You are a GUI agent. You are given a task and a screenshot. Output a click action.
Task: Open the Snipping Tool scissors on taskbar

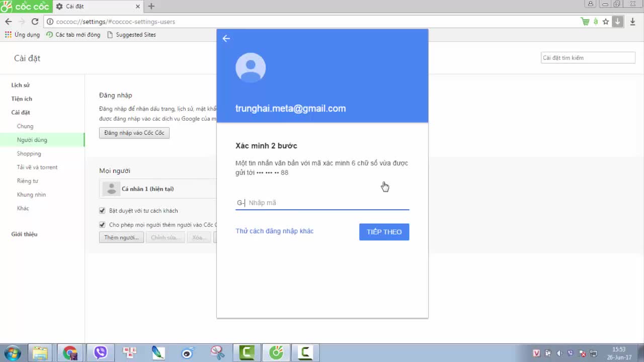[217, 353]
